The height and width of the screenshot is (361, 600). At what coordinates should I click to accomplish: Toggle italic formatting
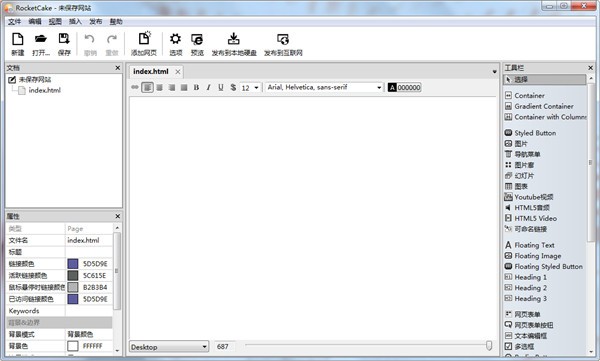point(209,87)
